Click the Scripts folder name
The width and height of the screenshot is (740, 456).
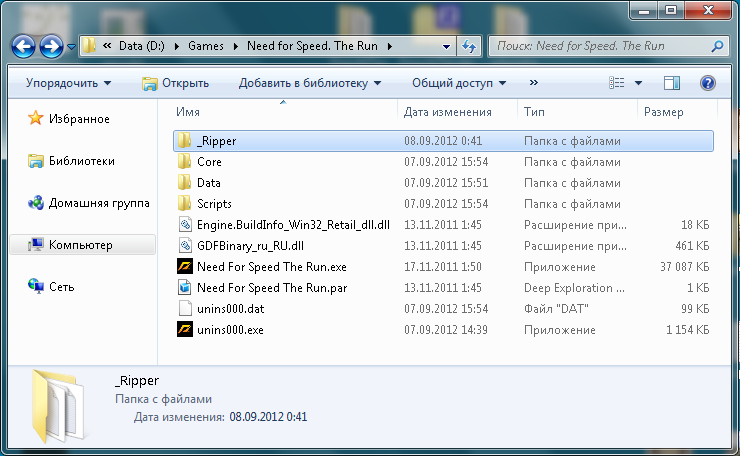point(214,203)
